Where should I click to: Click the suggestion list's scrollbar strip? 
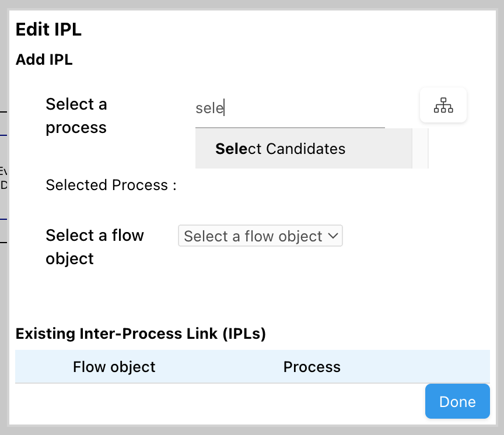[x=420, y=149]
